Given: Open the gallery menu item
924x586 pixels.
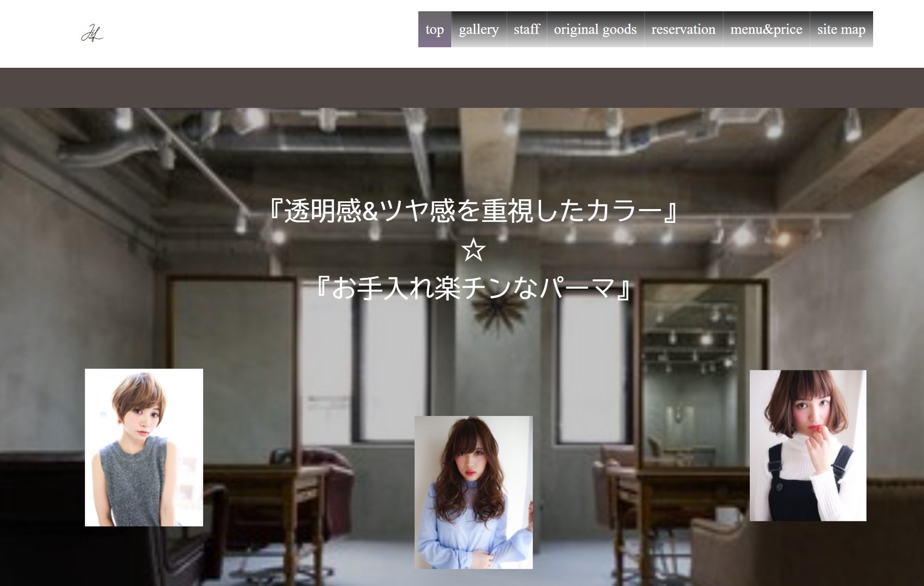Looking at the screenshot, I should click(x=479, y=29).
